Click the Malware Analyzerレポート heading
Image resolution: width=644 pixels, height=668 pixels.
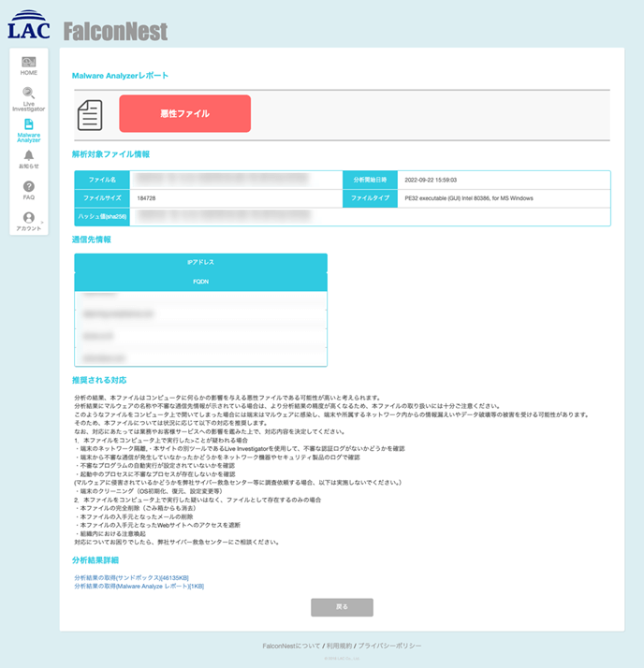(x=120, y=76)
